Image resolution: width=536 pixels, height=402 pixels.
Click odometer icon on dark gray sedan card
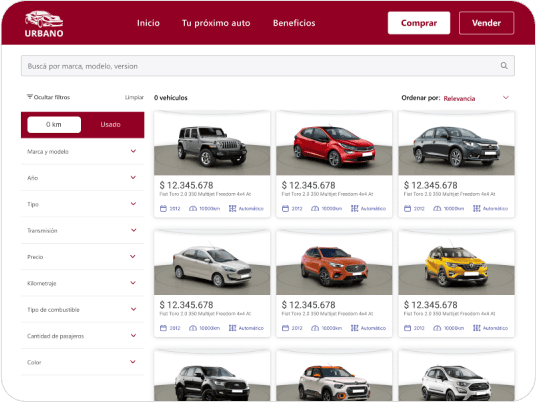point(437,209)
